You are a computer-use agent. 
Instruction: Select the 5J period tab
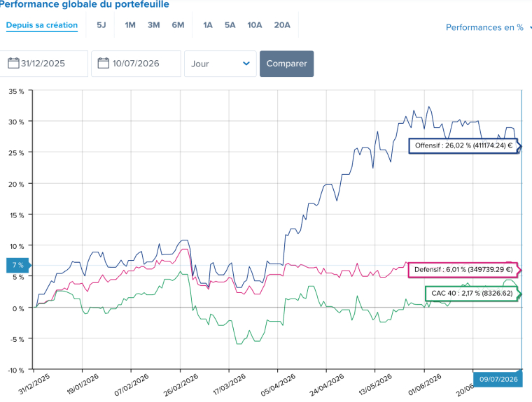101,25
